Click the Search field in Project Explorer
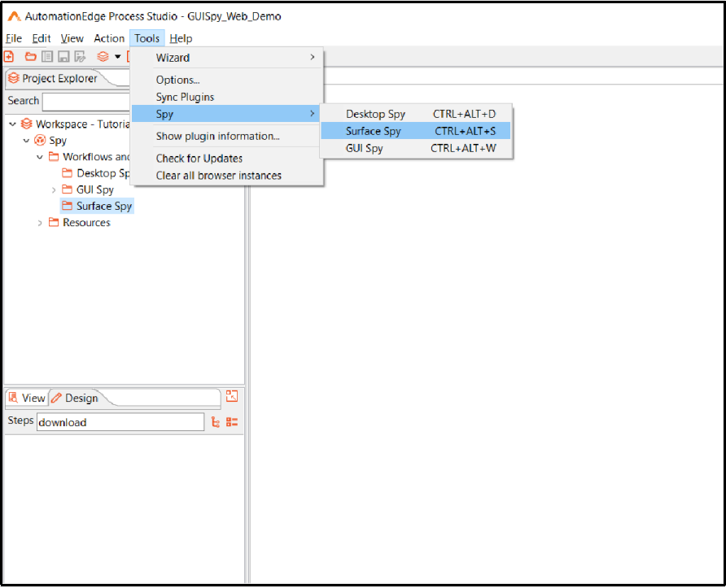726x588 pixels. tap(85, 101)
